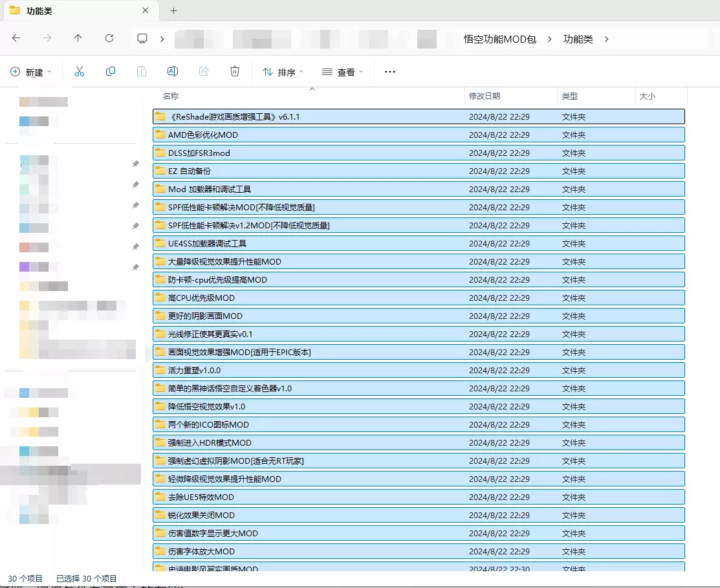Navigate up one folder level
This screenshot has width=720, height=588.
pos(78,38)
